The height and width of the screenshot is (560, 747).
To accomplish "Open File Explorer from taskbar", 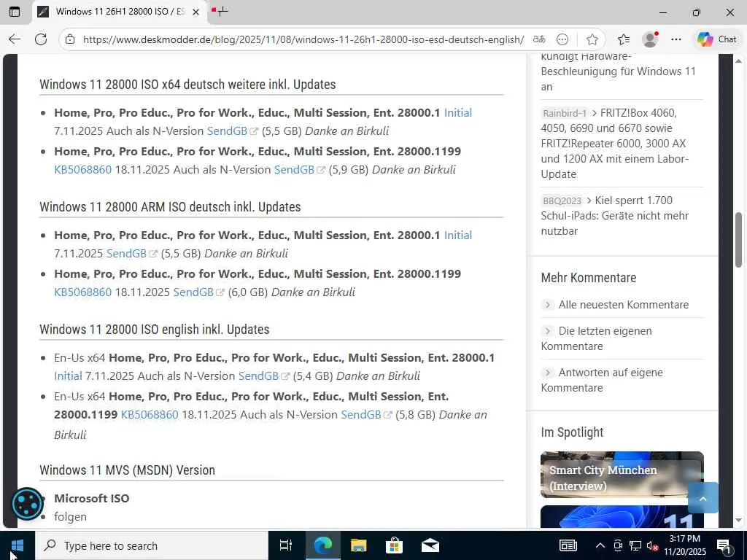I will click(x=358, y=545).
